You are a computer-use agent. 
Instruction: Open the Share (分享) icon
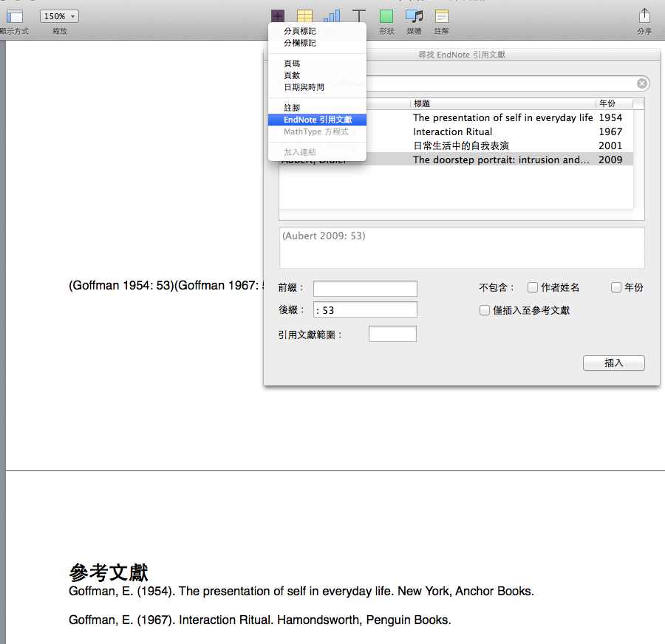pyautogui.click(x=644, y=16)
